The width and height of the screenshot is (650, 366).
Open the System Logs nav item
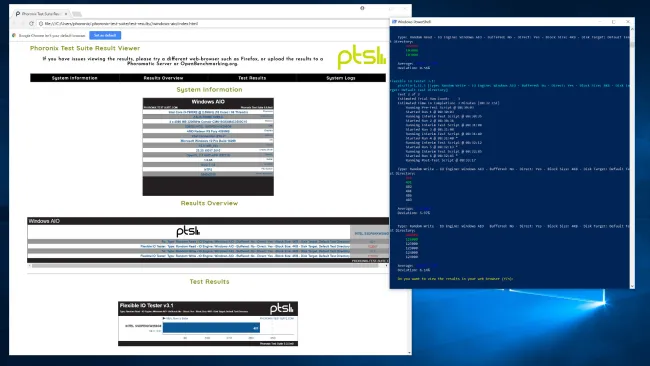pyautogui.click(x=341, y=78)
